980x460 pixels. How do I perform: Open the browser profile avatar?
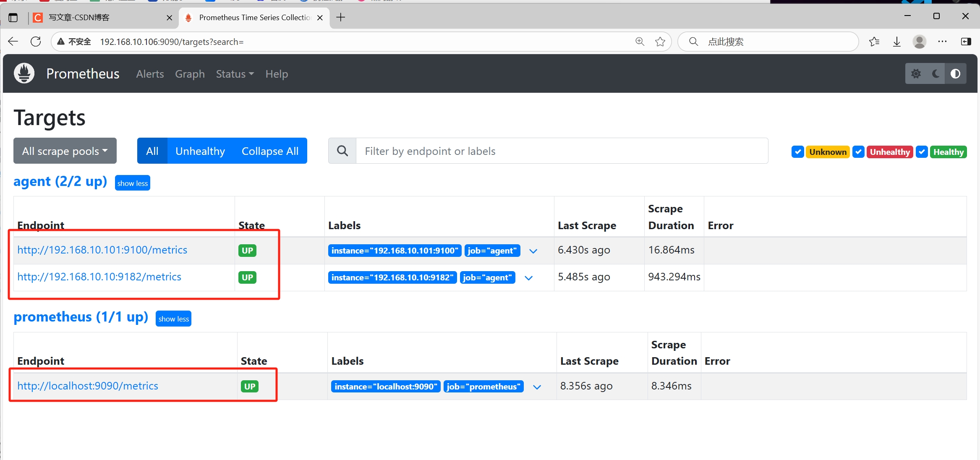point(919,42)
